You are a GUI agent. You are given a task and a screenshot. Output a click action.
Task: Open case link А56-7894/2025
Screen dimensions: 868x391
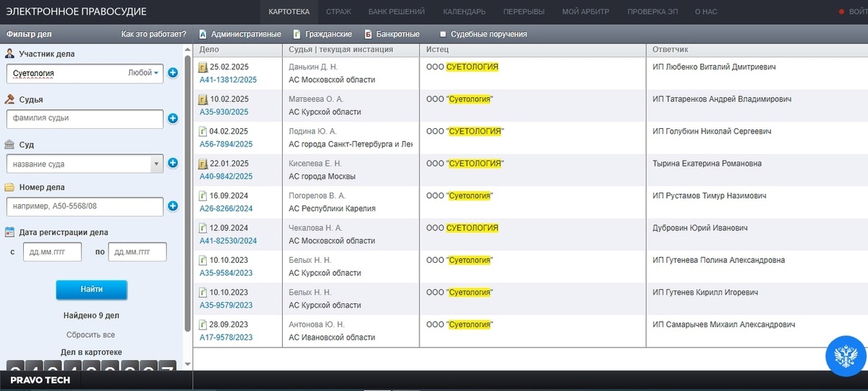click(226, 144)
